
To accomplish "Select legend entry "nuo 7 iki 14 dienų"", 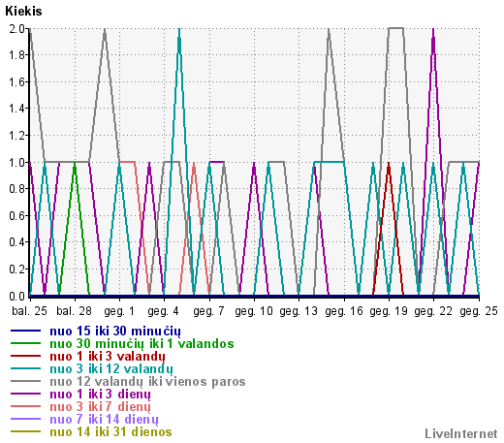I will point(104,420).
